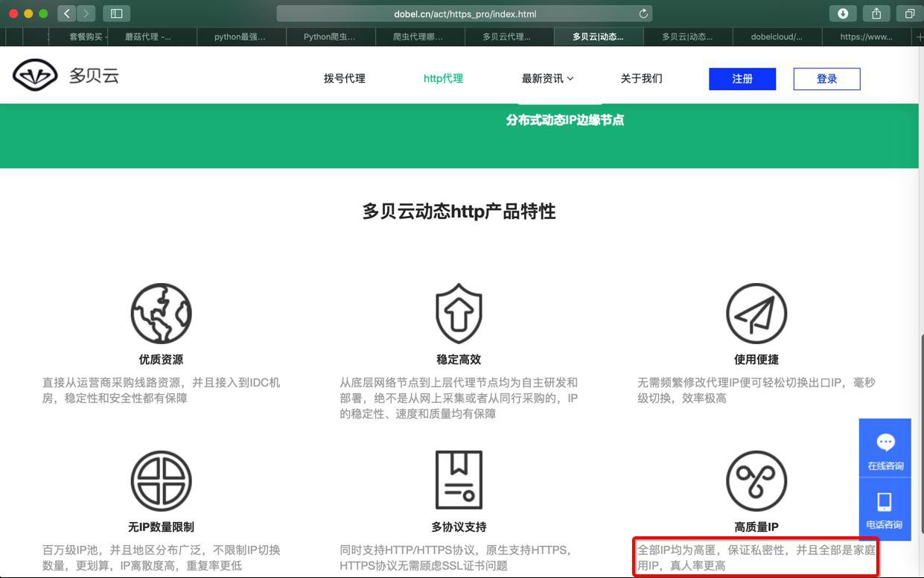Click the 多贝云 brand name text
Image resolution: width=924 pixels, height=578 pixels.
point(94,75)
